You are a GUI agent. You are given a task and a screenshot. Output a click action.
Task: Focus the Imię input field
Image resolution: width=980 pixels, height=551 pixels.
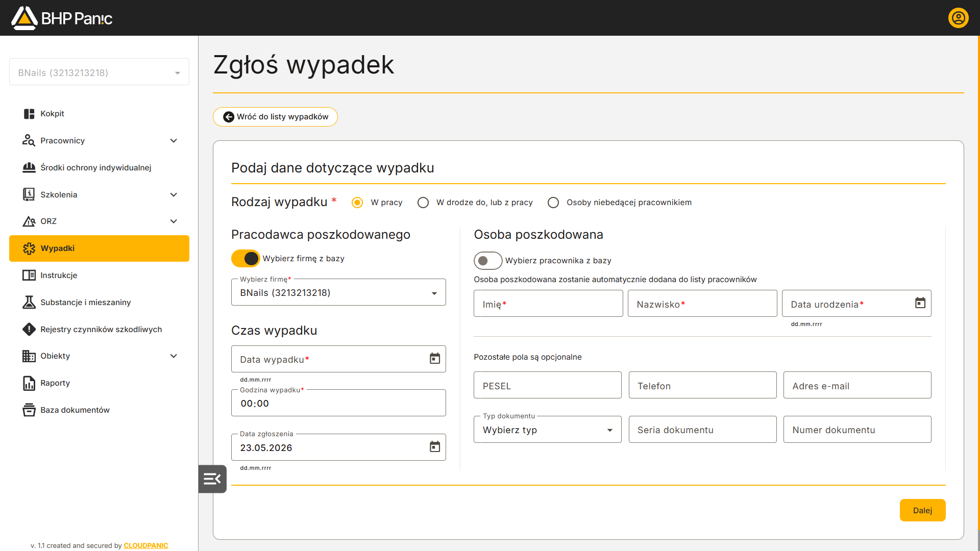click(548, 304)
